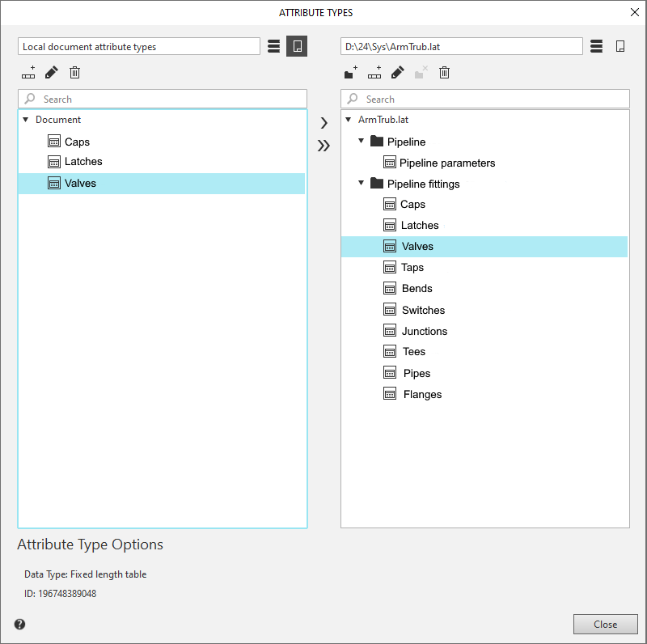Collapse the Pipeline fittings folder
Screen dimensions: 647x644
362,184
